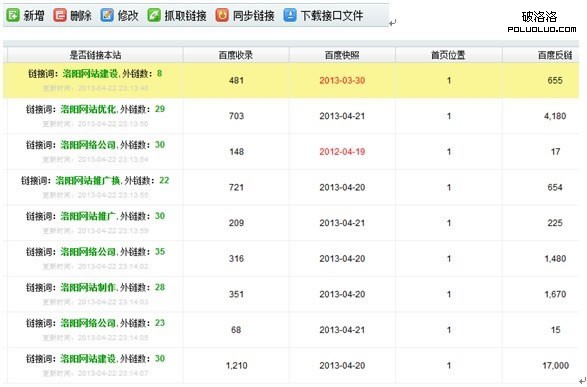Open the 洛阳网站建设 link with 外链数 30

click(x=88, y=359)
